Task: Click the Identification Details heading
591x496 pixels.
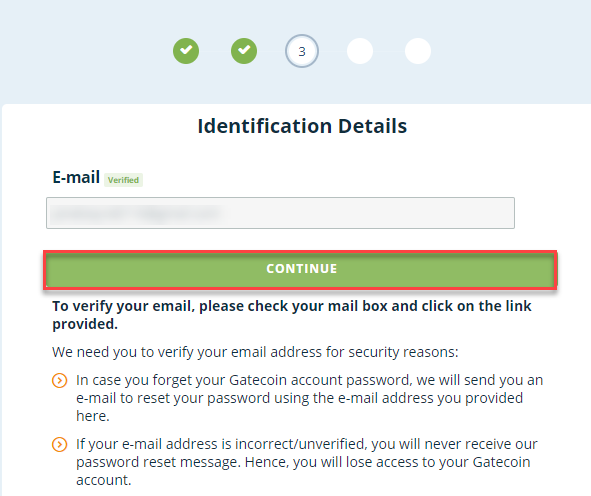Action: click(x=302, y=126)
